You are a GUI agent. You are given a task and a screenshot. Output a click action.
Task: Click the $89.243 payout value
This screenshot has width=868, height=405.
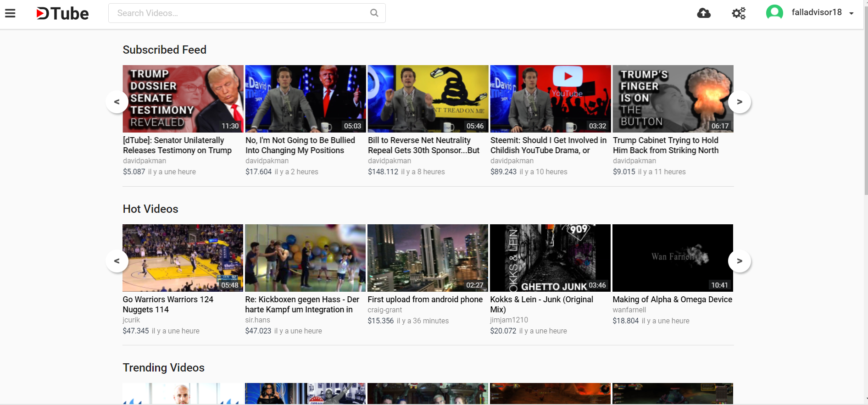tap(503, 172)
